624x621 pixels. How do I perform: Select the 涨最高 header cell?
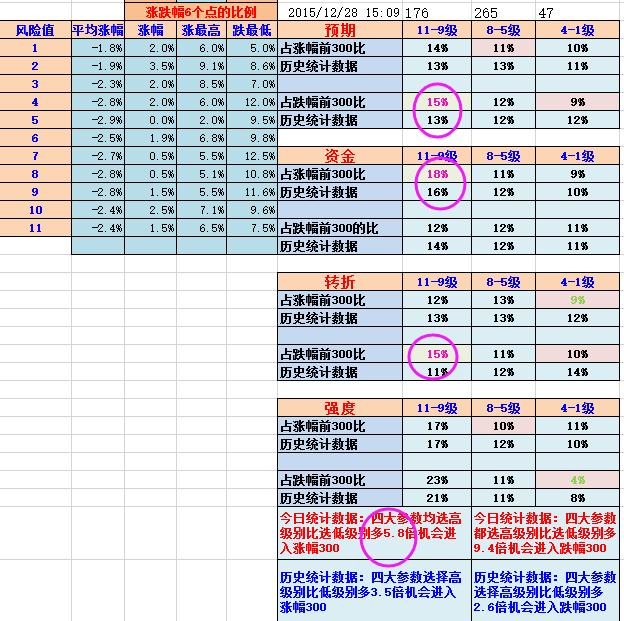tap(201, 30)
